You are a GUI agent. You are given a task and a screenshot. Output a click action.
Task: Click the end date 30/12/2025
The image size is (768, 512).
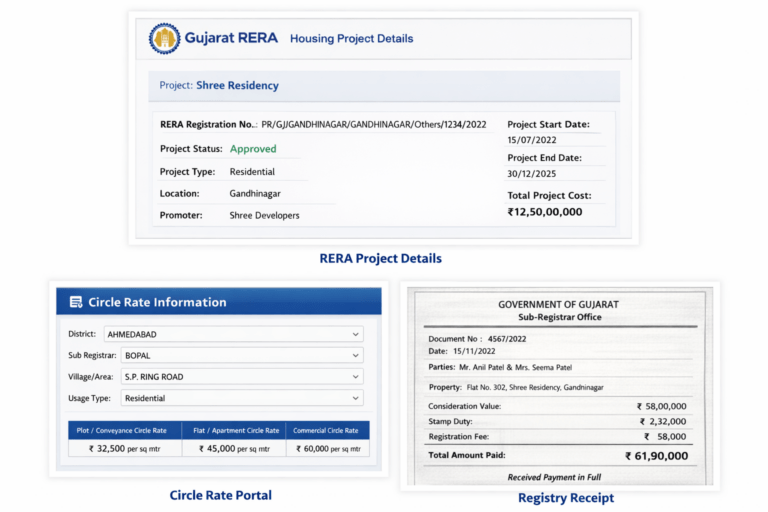click(532, 173)
